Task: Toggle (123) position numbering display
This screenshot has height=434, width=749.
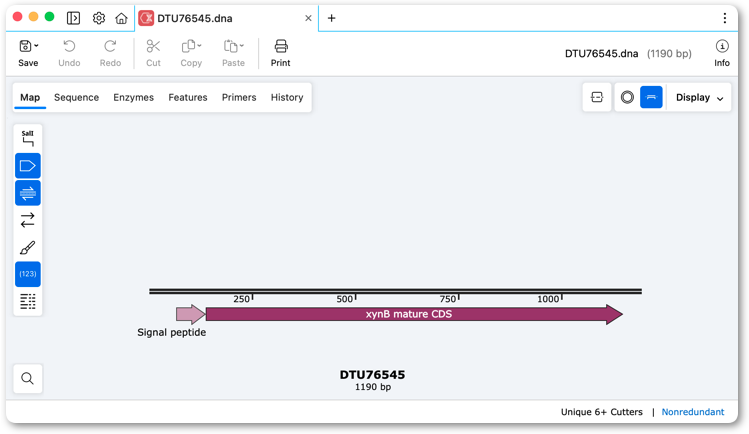Action: 28,274
